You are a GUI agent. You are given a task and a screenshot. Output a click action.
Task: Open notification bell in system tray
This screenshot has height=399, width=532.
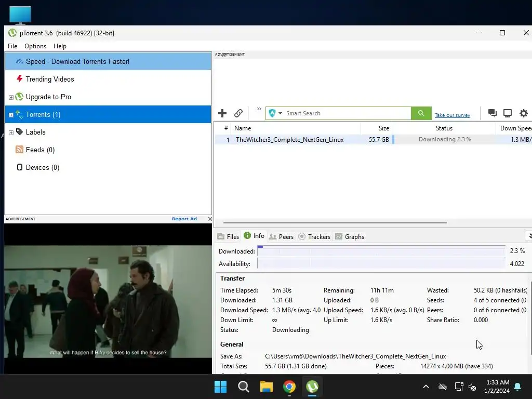(518, 387)
